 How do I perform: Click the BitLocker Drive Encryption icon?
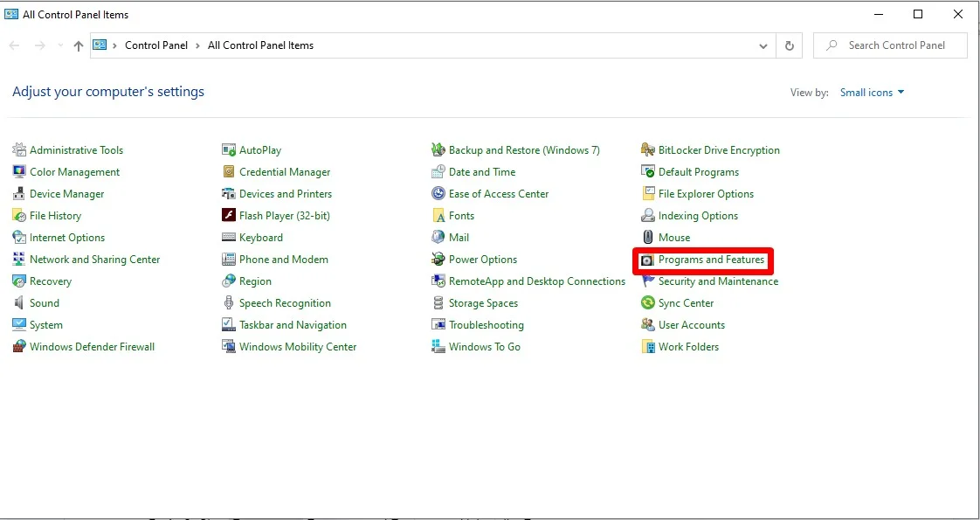pos(648,150)
